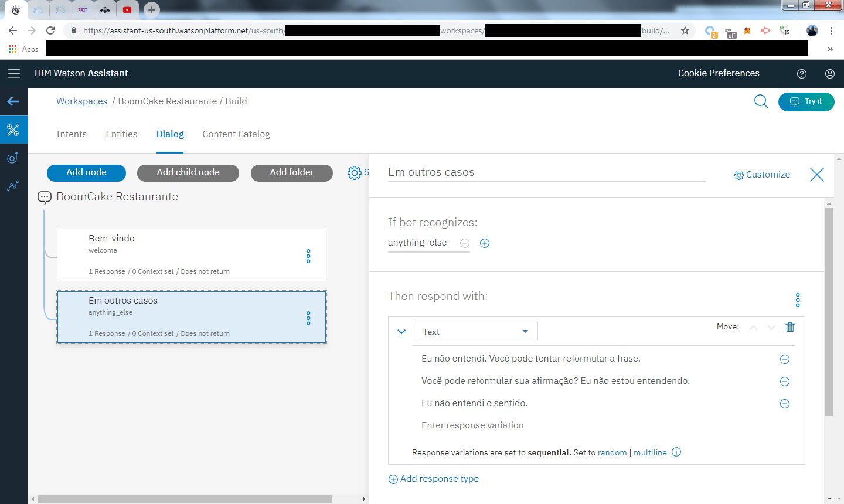844x504 pixels.
Task: Select the Dialog tab
Action: 170,134
